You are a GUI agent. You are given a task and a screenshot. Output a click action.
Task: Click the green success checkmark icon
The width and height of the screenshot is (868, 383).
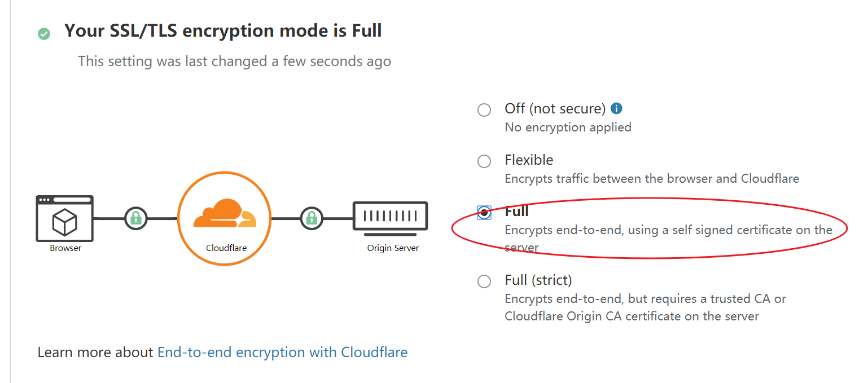(x=43, y=34)
